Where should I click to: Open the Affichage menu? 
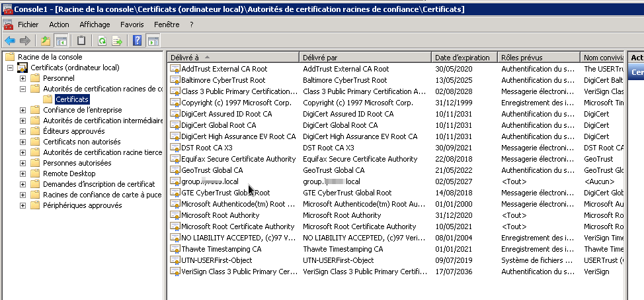[95, 25]
